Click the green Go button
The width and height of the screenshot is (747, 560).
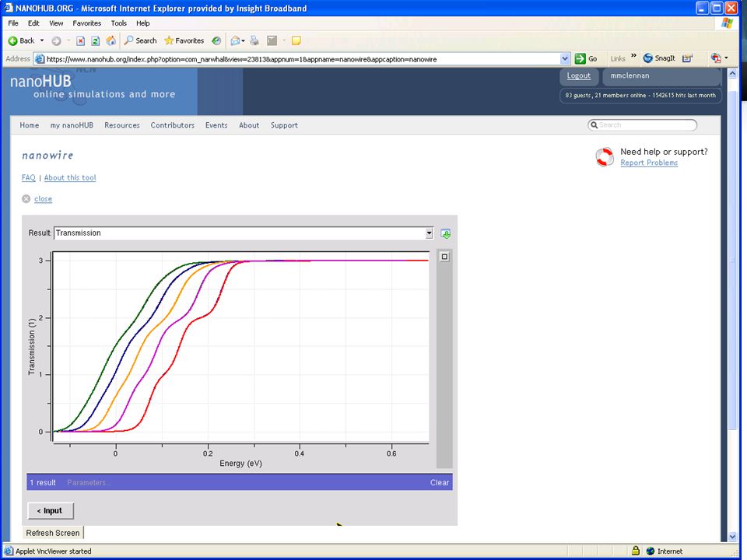point(586,58)
